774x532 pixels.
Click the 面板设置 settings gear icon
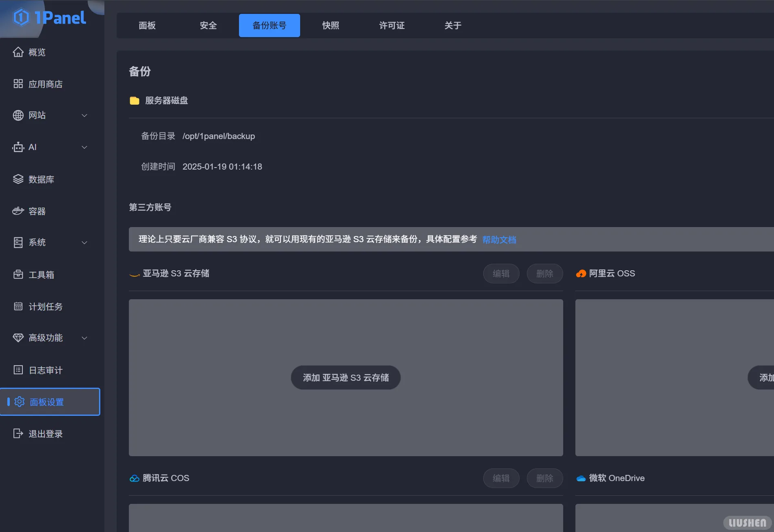point(19,402)
